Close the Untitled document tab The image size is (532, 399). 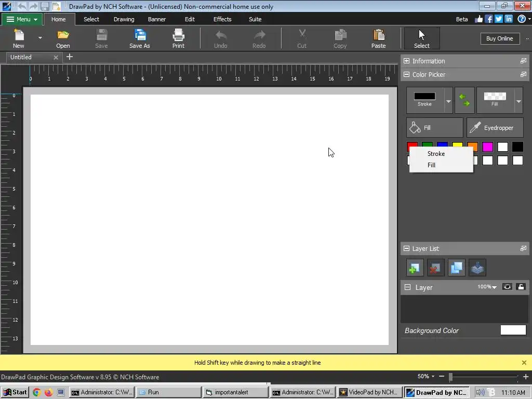click(x=56, y=57)
